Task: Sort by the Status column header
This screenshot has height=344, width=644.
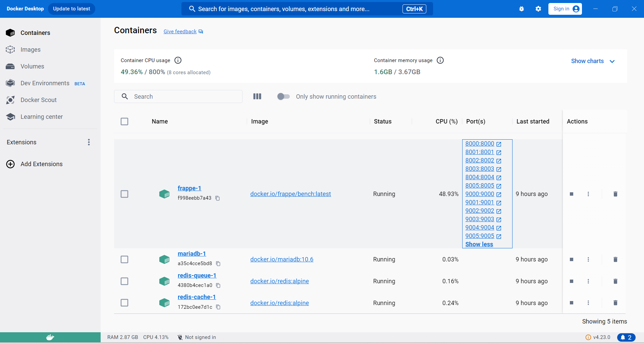Action: point(383,121)
